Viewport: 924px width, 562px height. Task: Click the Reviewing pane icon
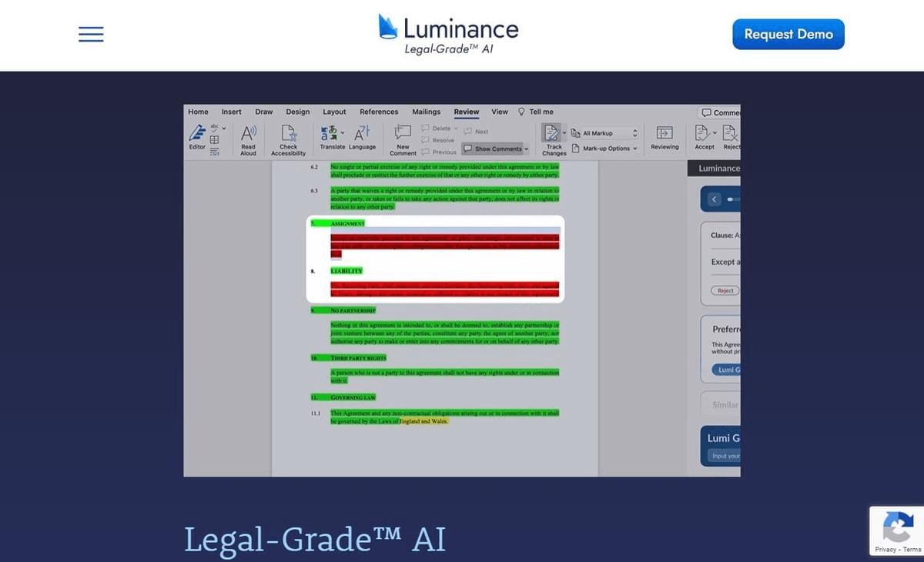(665, 132)
